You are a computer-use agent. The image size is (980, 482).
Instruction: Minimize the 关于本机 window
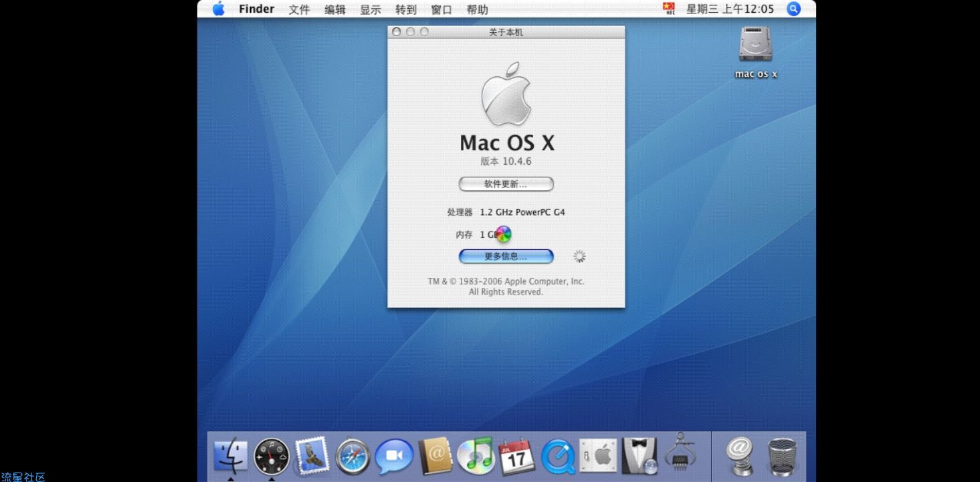pyautogui.click(x=411, y=32)
